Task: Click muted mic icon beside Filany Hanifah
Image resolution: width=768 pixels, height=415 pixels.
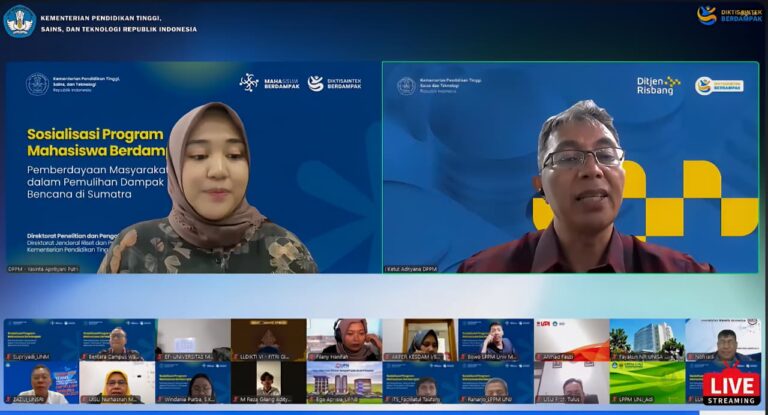Action: 312,357
